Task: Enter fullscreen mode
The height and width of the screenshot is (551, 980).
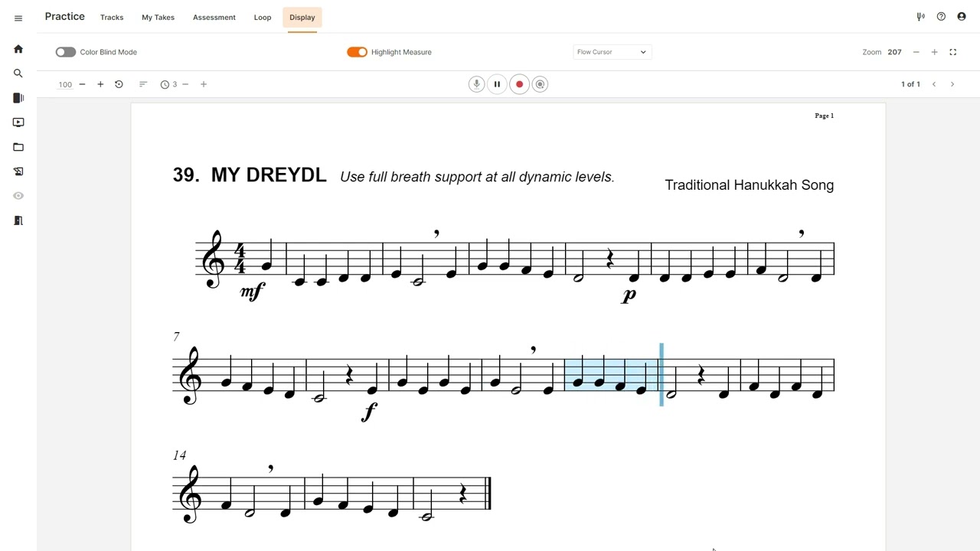Action: 953,52
